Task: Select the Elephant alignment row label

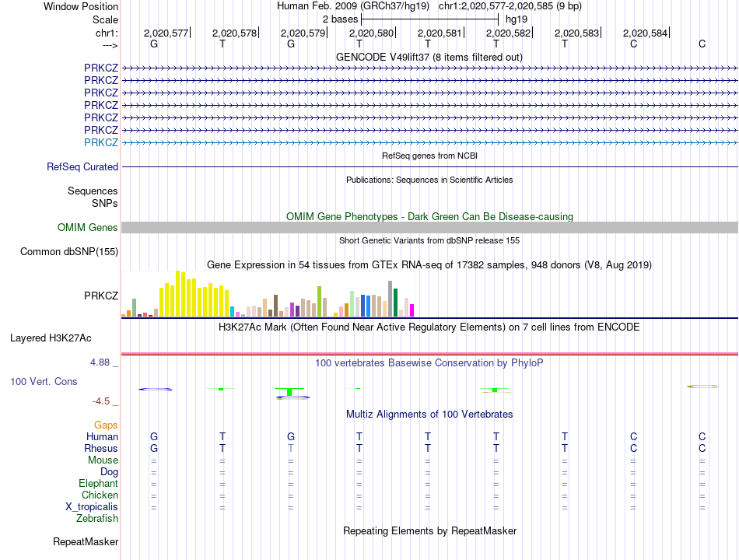Action: 98,484
